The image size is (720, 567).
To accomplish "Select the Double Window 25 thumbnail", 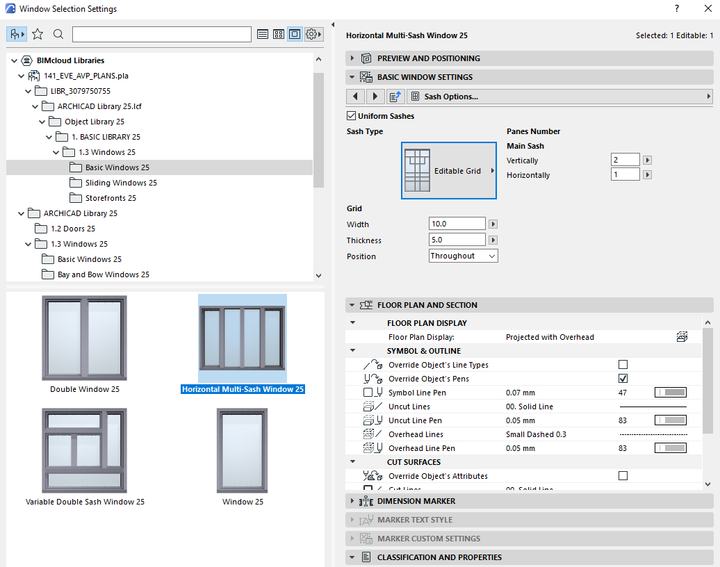I will coord(84,338).
